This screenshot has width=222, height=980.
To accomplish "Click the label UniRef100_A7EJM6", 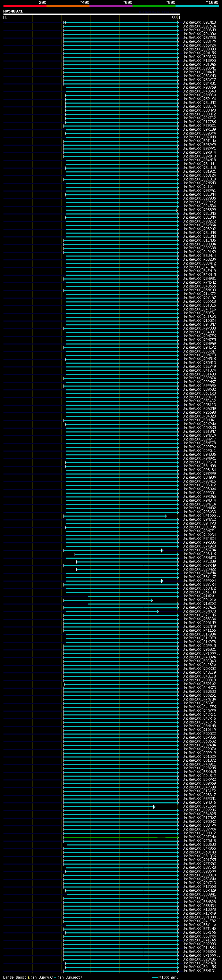I will [199, 615].
